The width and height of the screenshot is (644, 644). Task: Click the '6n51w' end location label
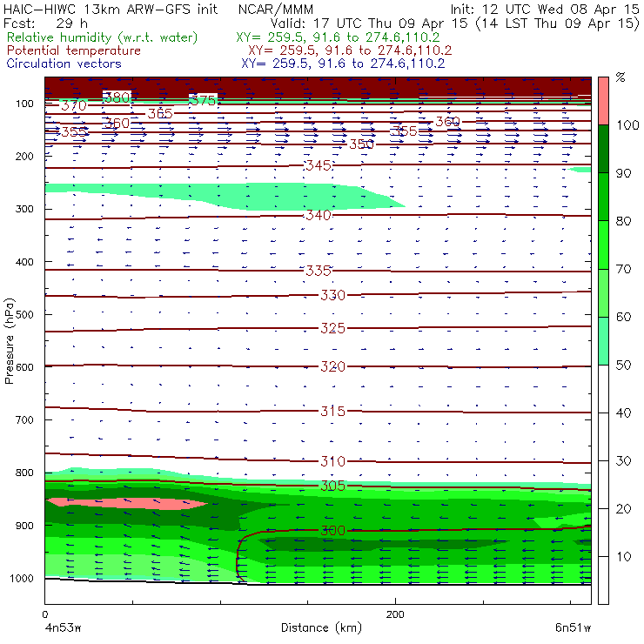point(573,628)
